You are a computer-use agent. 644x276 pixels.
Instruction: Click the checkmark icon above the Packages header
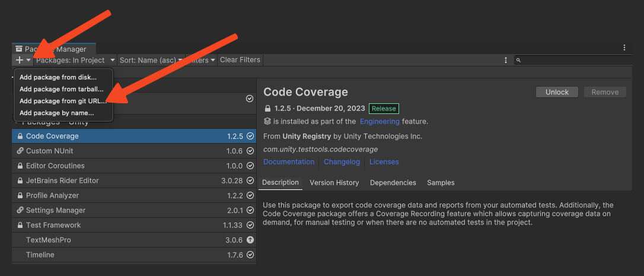tap(249, 99)
